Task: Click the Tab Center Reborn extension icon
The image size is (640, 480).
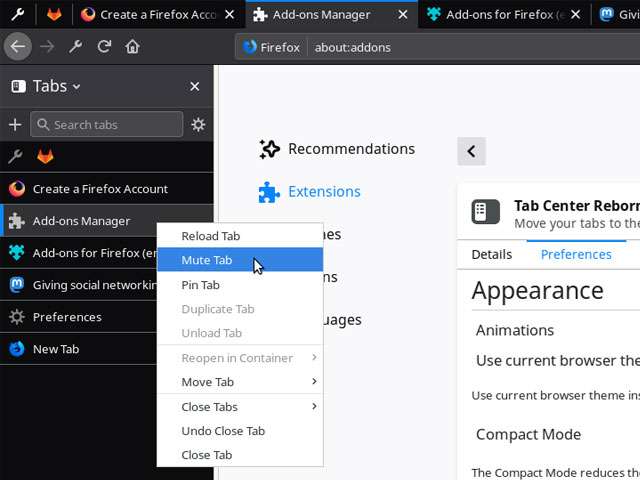Action: coord(485,212)
